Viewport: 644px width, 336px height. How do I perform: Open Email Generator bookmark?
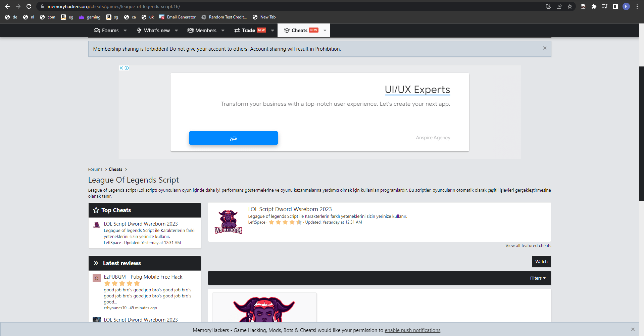pos(178,17)
